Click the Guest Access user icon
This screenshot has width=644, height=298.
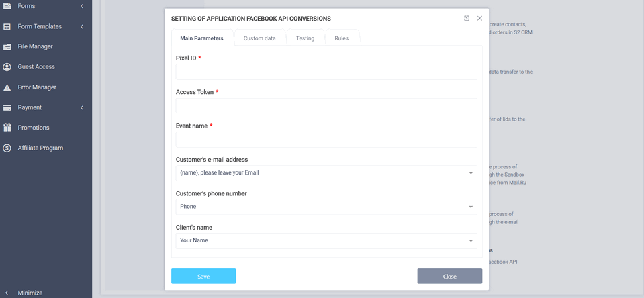point(7,67)
